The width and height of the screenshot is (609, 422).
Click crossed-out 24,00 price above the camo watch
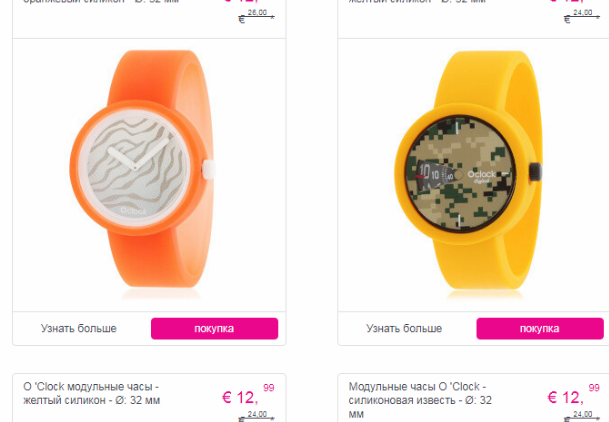(x=582, y=16)
